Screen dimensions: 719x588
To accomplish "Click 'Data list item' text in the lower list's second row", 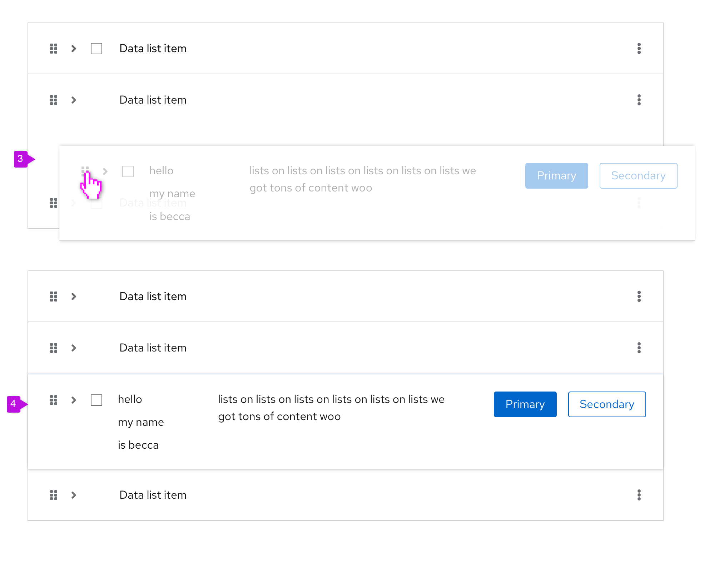I will [153, 348].
